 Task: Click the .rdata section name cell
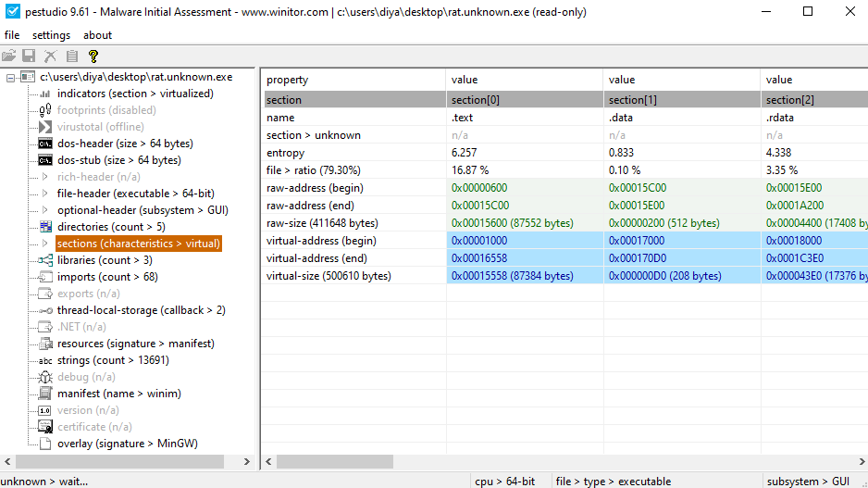click(x=814, y=118)
